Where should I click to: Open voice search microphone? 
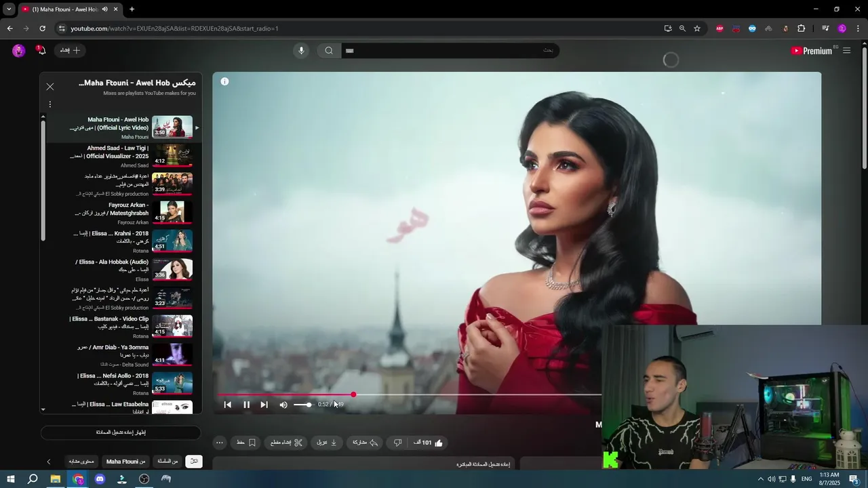301,50
